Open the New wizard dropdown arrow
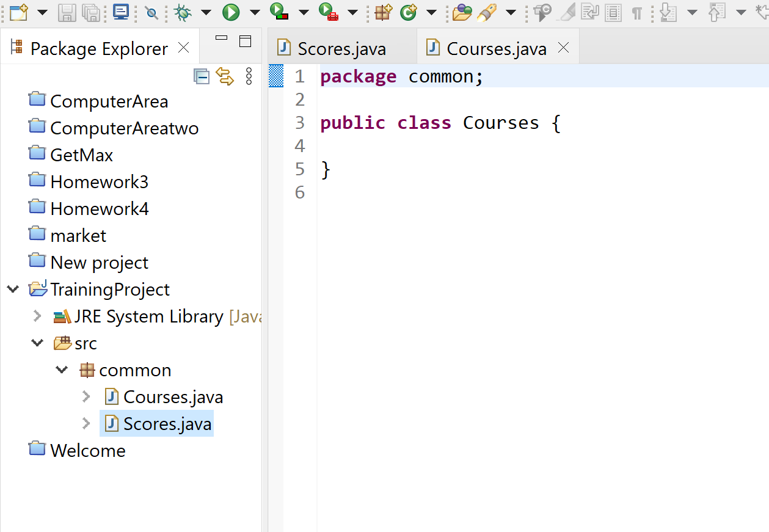The height and width of the screenshot is (532, 769). (x=42, y=12)
